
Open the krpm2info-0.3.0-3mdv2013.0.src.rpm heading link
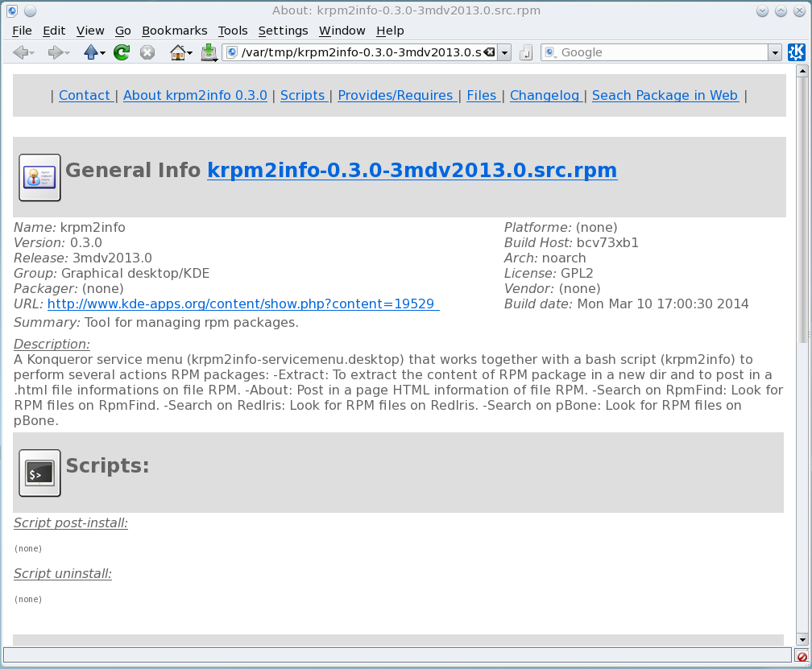tap(412, 170)
